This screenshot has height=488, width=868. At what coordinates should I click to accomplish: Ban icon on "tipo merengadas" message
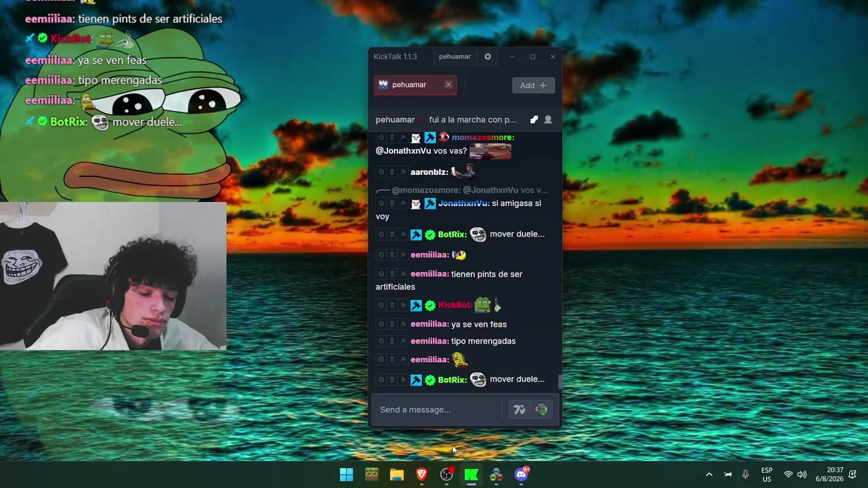pos(381,341)
